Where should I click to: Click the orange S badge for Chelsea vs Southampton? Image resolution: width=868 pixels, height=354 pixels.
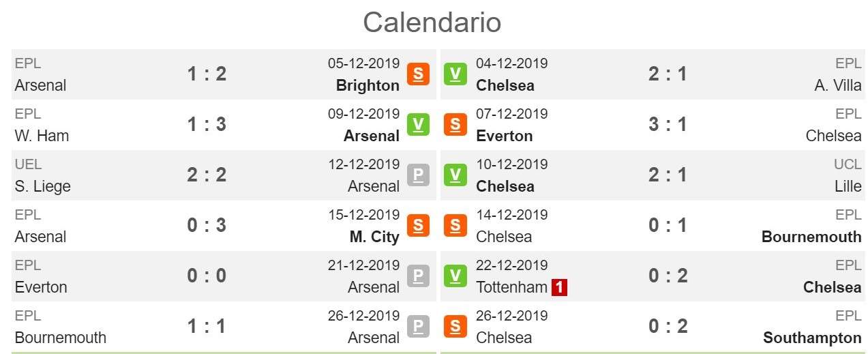click(x=455, y=326)
